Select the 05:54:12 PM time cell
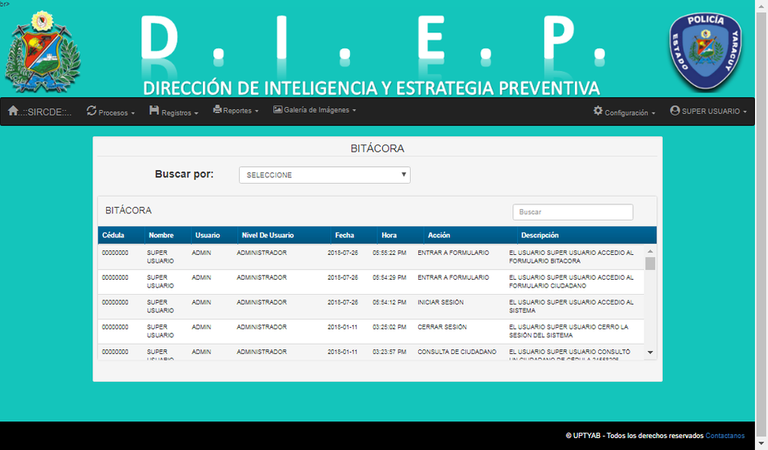The image size is (768, 450). (x=389, y=302)
